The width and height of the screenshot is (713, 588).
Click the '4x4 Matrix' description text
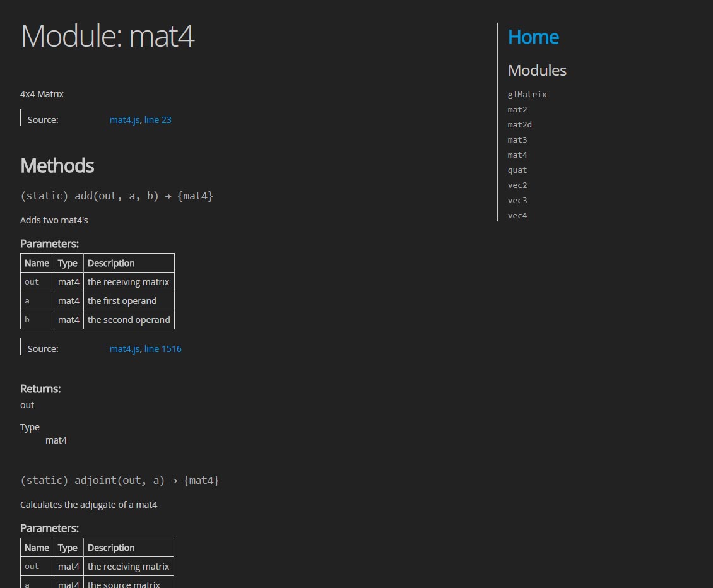42,94
